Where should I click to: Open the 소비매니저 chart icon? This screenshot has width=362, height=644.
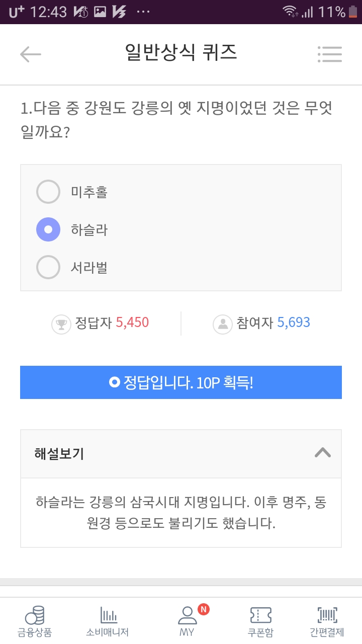[x=108, y=615]
